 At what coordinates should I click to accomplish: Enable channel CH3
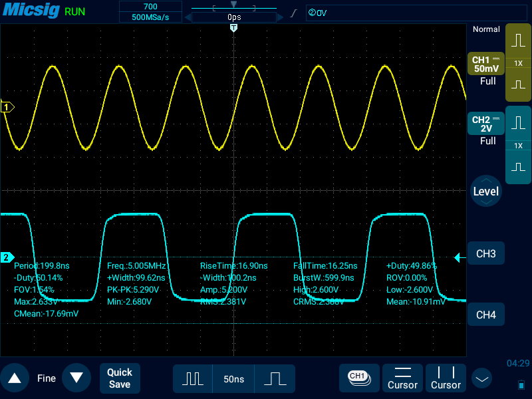click(x=486, y=253)
